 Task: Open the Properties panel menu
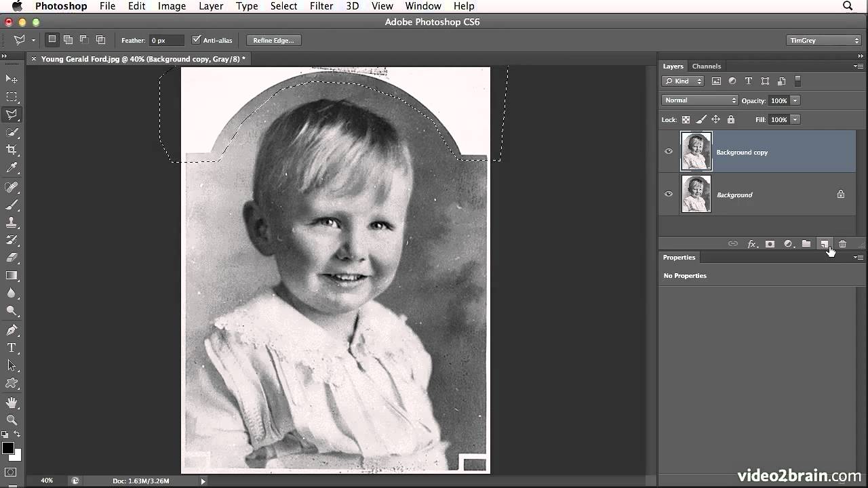click(x=859, y=258)
